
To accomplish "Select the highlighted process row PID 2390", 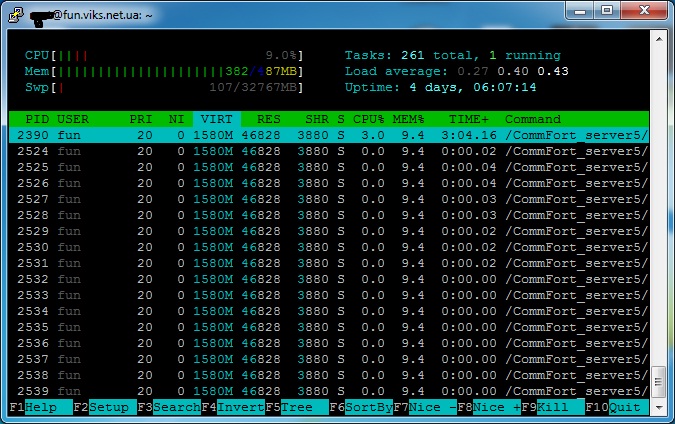I will click(328, 135).
